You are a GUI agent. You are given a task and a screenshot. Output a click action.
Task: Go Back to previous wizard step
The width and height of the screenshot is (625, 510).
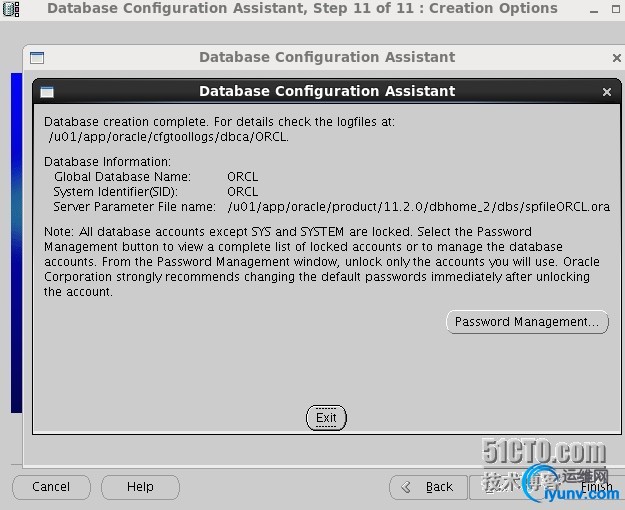tap(428, 487)
